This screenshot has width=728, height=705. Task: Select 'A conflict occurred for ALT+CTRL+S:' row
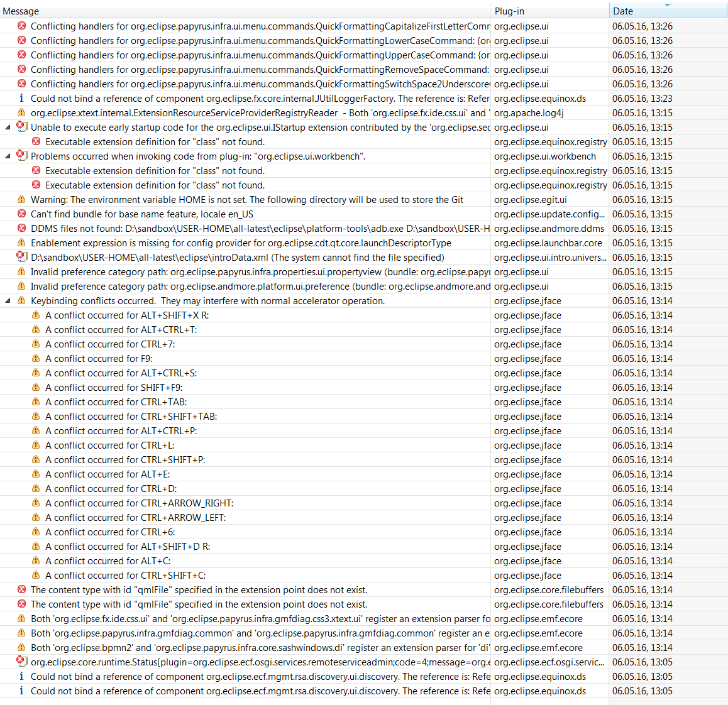(x=363, y=373)
